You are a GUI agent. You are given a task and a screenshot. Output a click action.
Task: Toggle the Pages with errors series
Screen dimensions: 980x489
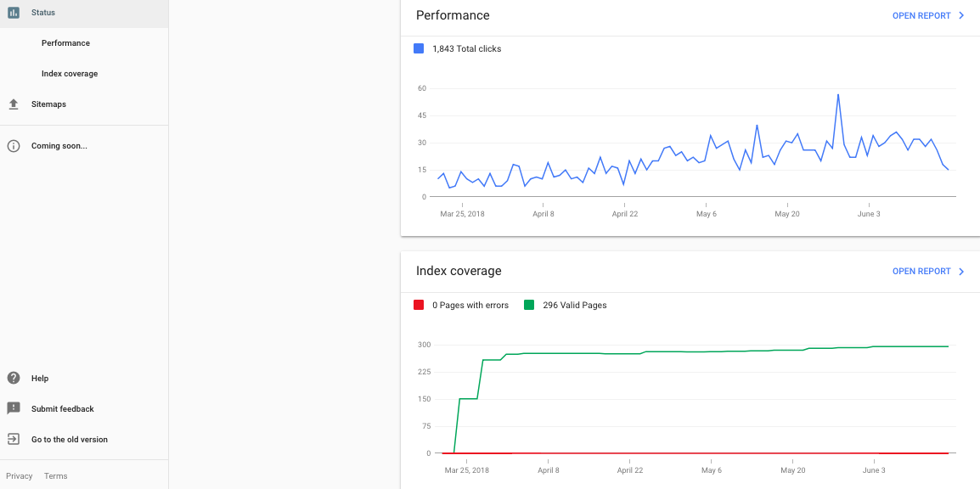click(x=462, y=305)
